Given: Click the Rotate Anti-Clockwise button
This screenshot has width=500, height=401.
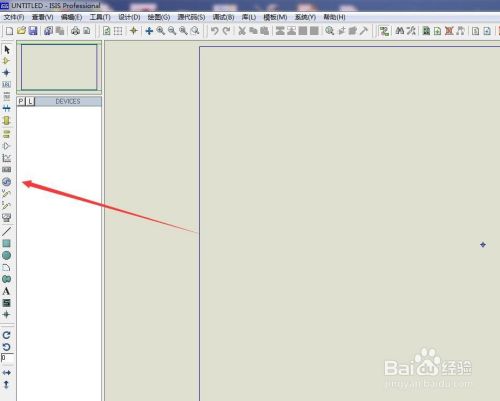Looking at the screenshot, I should click(x=6, y=347).
